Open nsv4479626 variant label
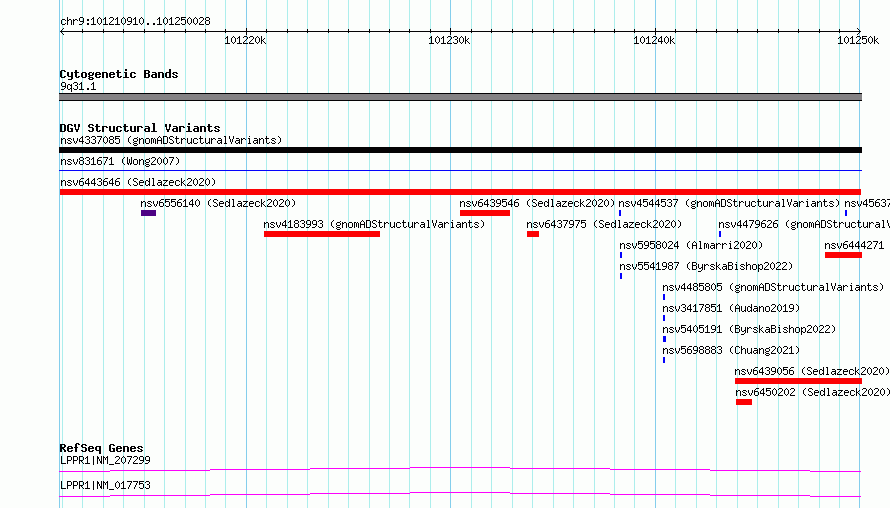890x508 pixels. tap(804, 224)
